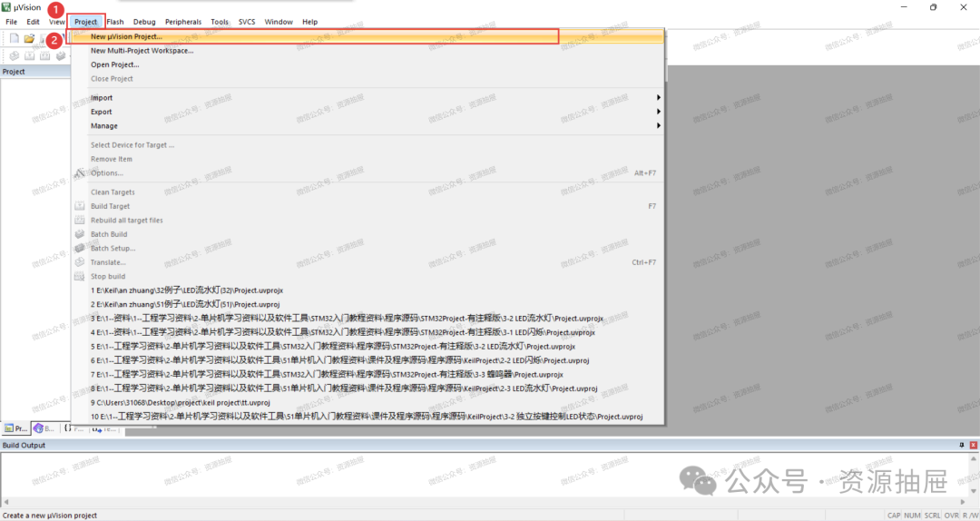The width and height of the screenshot is (980, 521).
Task: Click Build Target entry with F7 shortcut
Action: (368, 206)
